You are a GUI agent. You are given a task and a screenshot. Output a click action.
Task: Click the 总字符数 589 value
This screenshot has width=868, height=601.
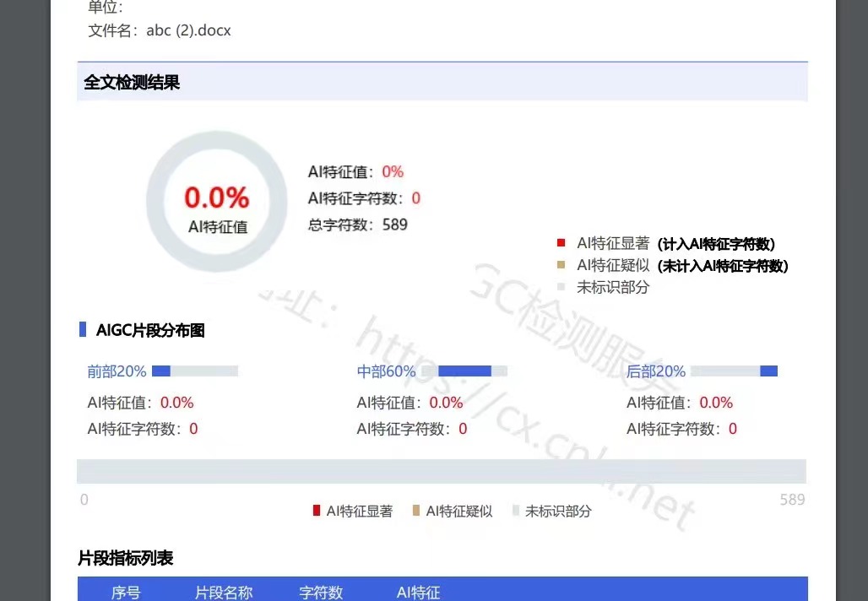394,225
